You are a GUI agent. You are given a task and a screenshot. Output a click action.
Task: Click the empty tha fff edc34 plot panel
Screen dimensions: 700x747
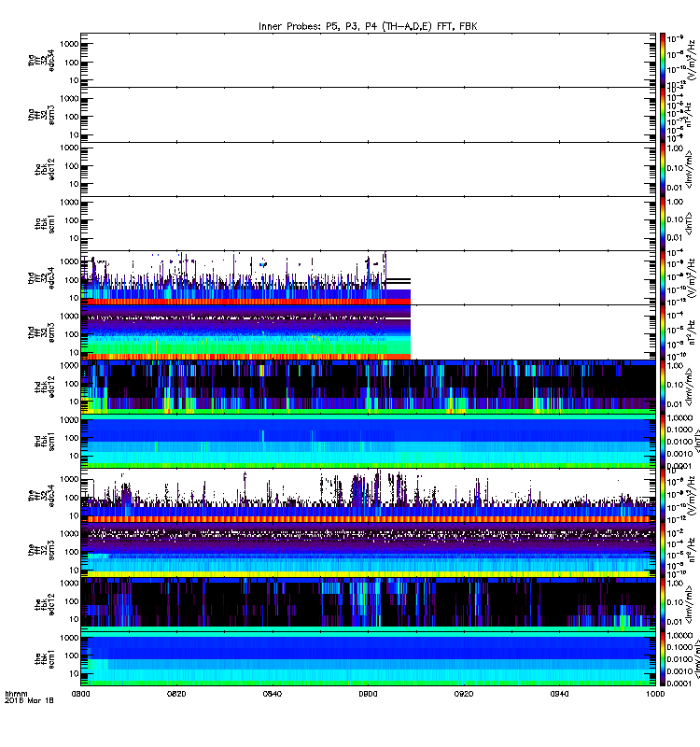pos(368,61)
